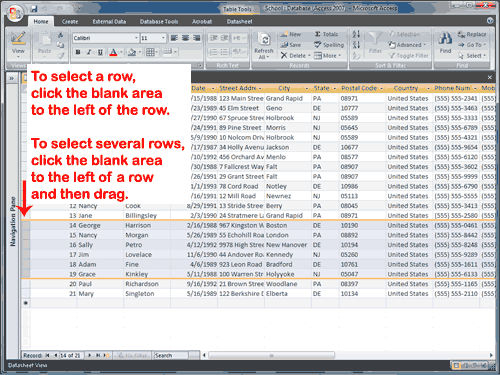Apply right text alignment
Screen dimensions: 500x375
click(197, 38)
